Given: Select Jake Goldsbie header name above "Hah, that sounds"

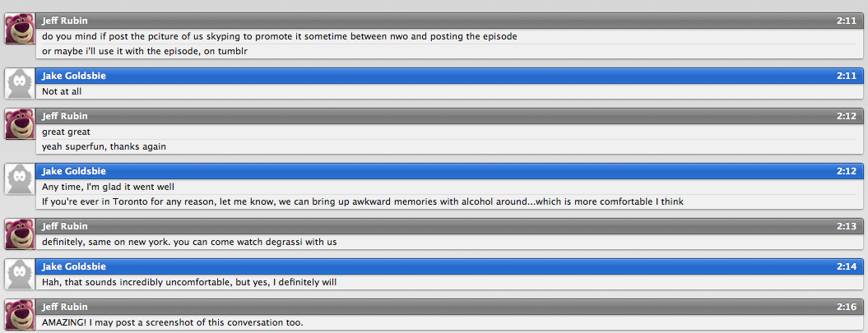Looking at the screenshot, I should pyautogui.click(x=73, y=266).
